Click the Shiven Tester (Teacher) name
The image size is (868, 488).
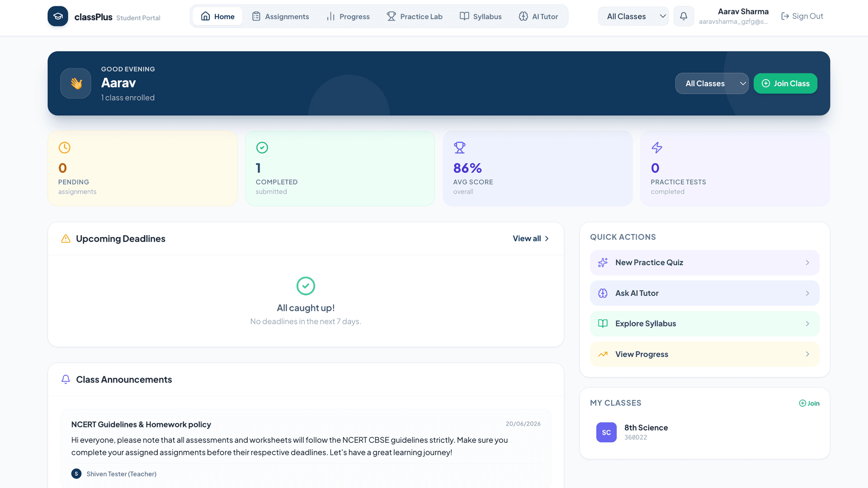[121, 474]
